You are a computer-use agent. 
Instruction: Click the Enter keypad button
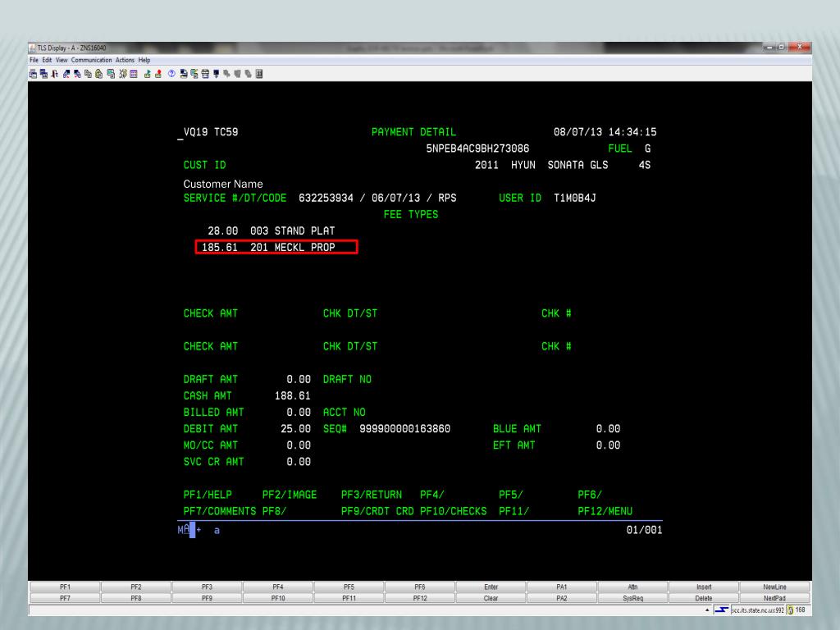pos(491,587)
